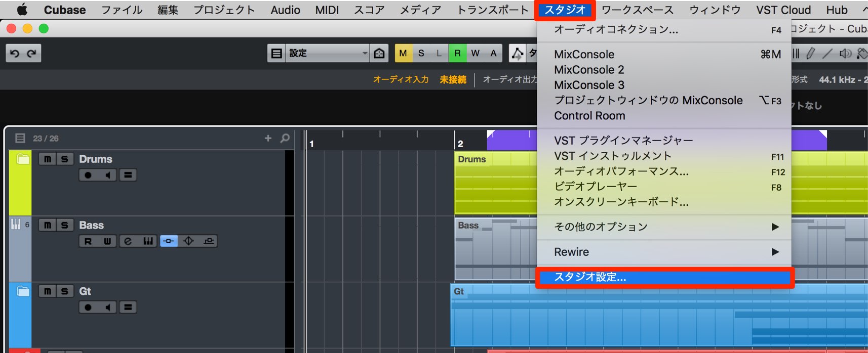Viewport: 868px width, 353px height.
Task: Toggle monitor on the Drums folder track
Action: point(107,175)
